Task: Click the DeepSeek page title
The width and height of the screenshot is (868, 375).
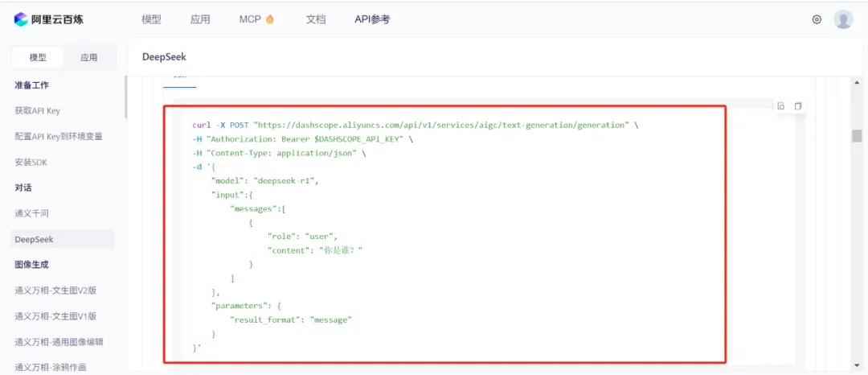Action: pyautogui.click(x=165, y=56)
